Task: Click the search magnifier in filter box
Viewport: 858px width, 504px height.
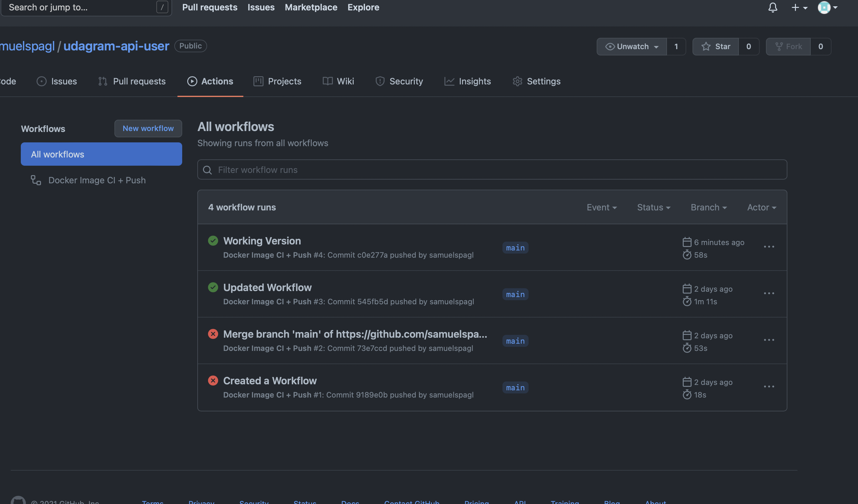Action: click(207, 170)
